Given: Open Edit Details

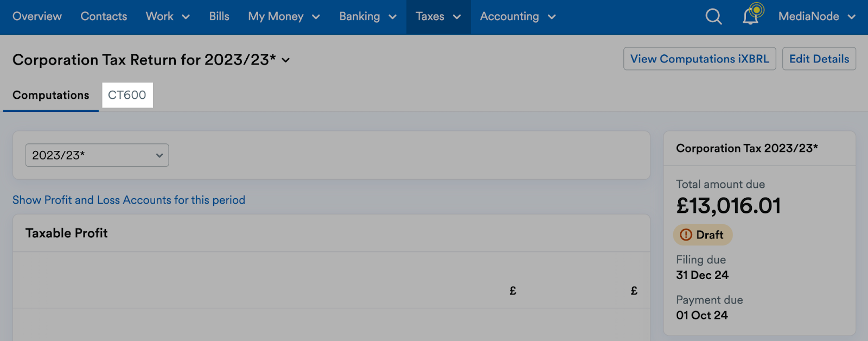Looking at the screenshot, I should tap(819, 59).
